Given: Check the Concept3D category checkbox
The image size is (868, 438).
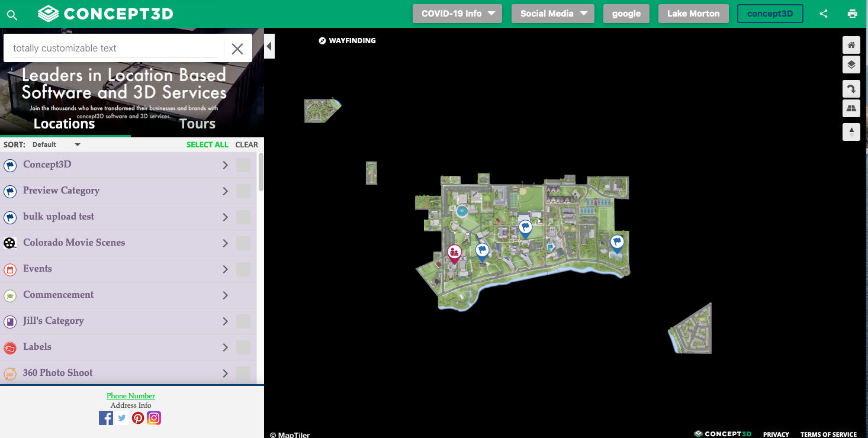Looking at the screenshot, I should 243,165.
